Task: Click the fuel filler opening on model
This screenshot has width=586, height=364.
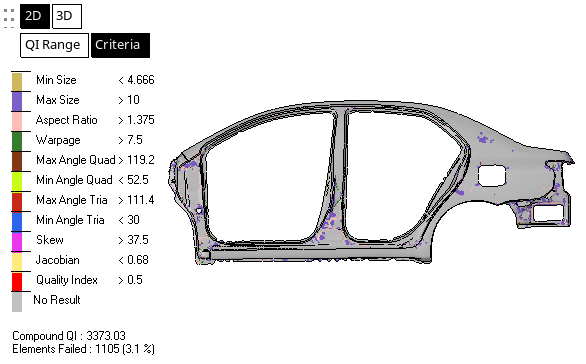Action: 492,175
